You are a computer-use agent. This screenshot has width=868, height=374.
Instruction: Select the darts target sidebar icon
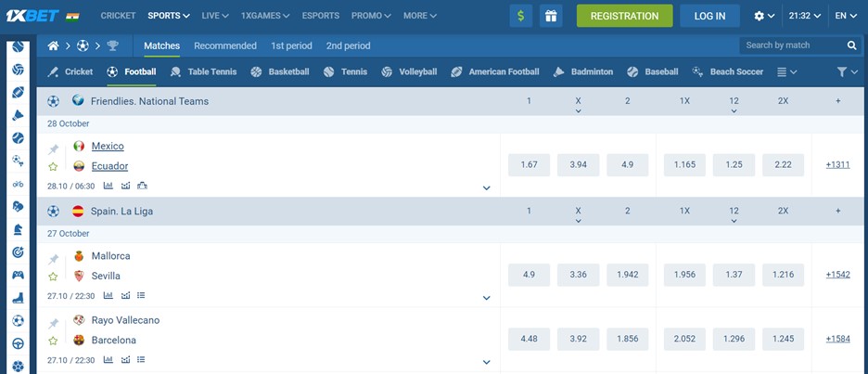pyautogui.click(x=19, y=252)
